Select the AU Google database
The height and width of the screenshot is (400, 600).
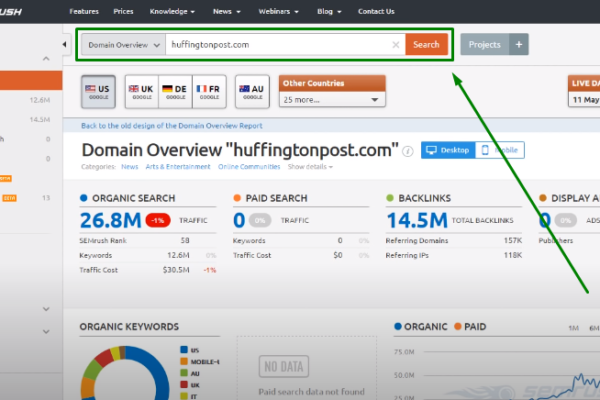tap(252, 91)
